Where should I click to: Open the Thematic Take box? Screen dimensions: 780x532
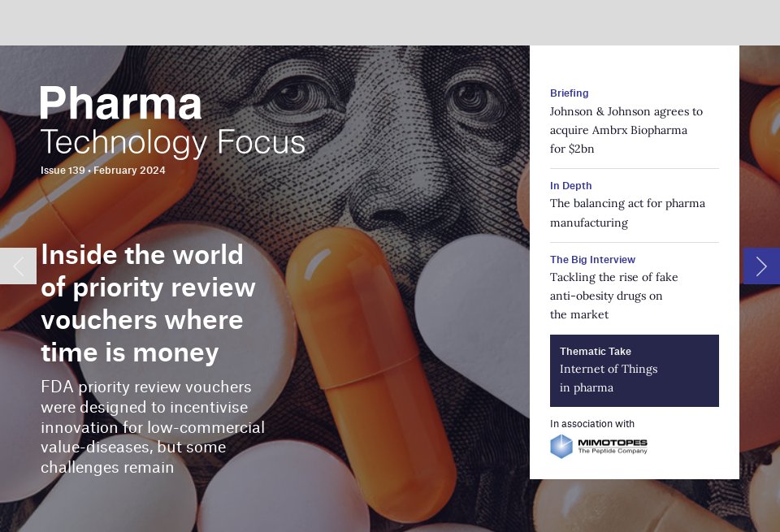635,370
